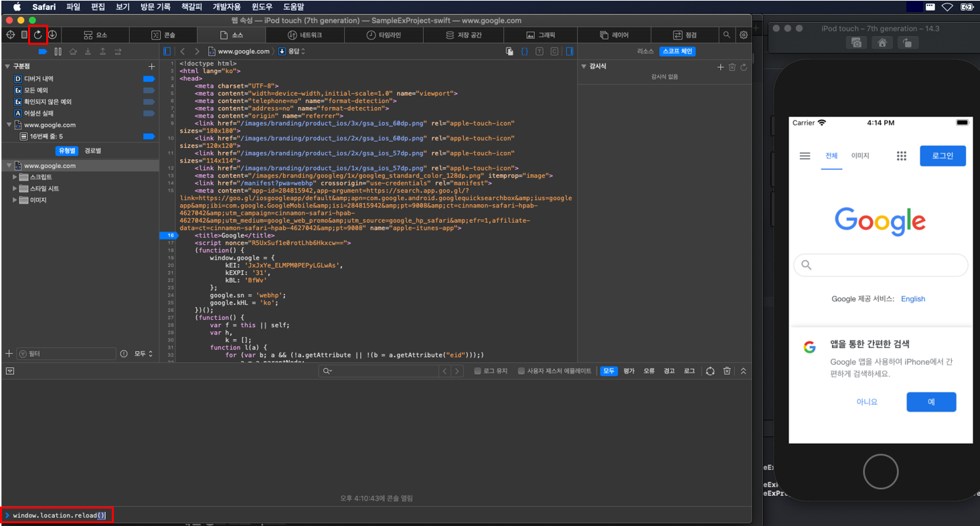This screenshot has width=980, height=526.
Task: Click the refresh watch expressions icon
Action: (x=744, y=67)
